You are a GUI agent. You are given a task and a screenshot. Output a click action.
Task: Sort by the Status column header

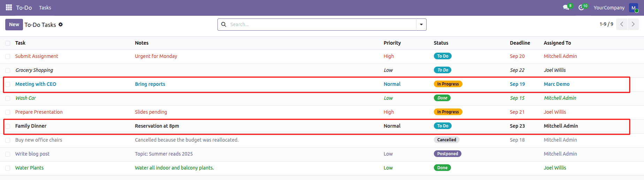coord(441,43)
